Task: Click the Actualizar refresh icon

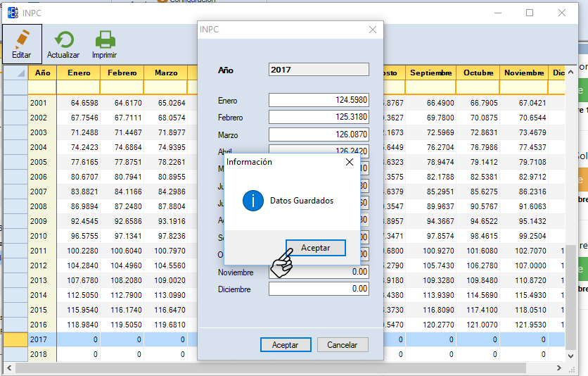Action: 63,39
